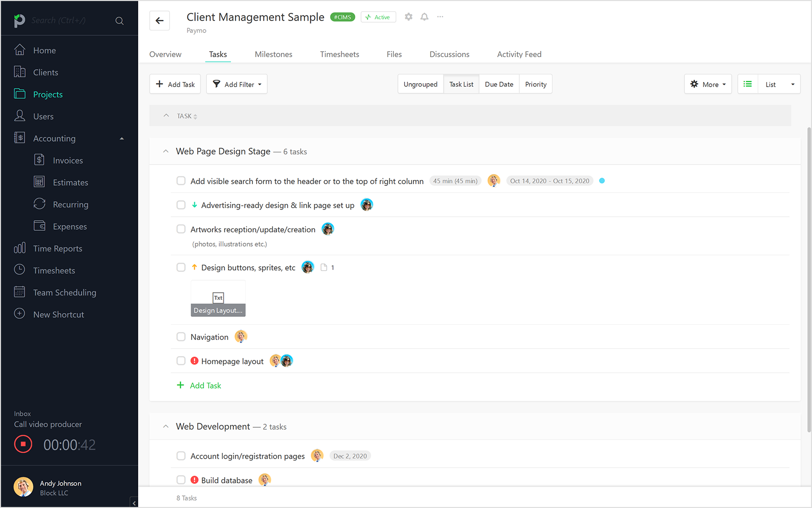The width and height of the screenshot is (812, 508).
Task: Go back with the arrow button
Action: pos(159,20)
